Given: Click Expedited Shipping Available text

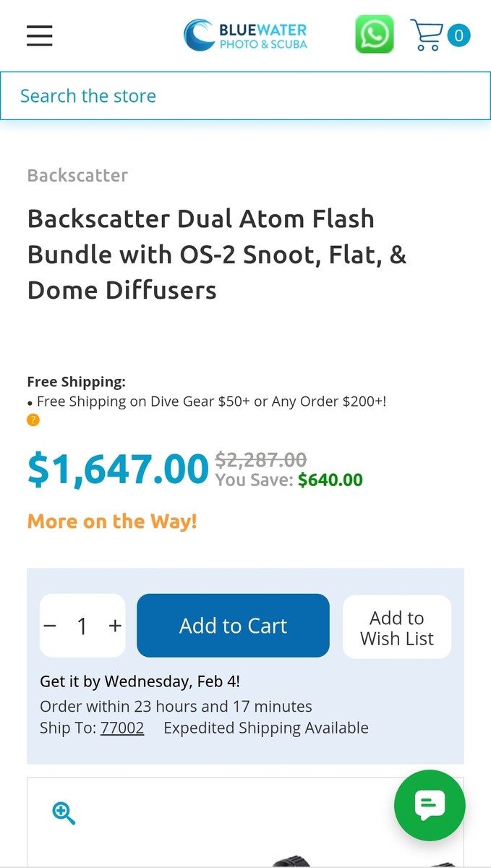Looking at the screenshot, I should click(x=265, y=728).
